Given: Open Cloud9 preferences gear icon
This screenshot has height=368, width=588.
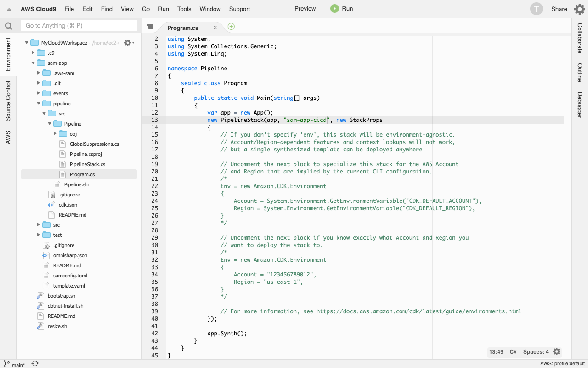Looking at the screenshot, I should coord(580,9).
